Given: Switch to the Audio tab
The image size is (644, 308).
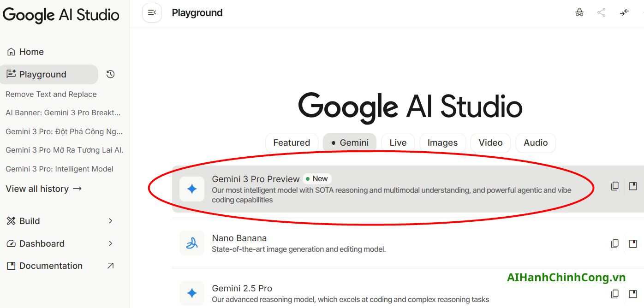Looking at the screenshot, I should pyautogui.click(x=536, y=143).
